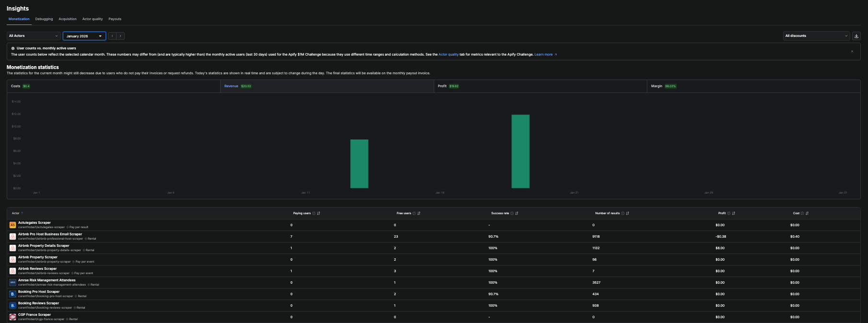
Task: Go to next month arrow
Action: [120, 36]
